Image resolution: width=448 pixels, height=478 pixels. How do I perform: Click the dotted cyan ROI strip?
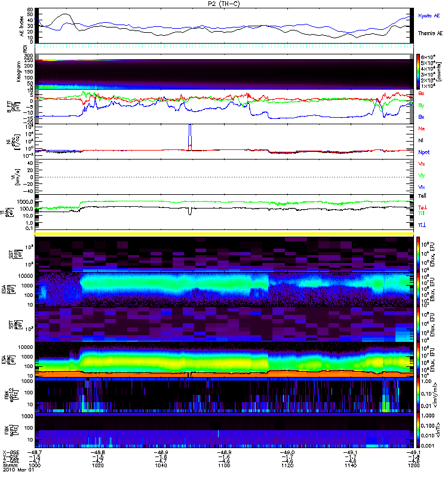click(224, 46)
